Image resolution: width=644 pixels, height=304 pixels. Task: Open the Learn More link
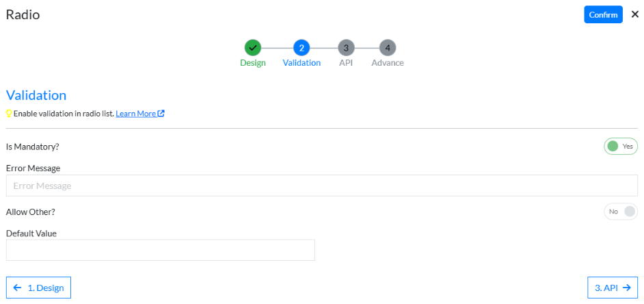pos(136,114)
